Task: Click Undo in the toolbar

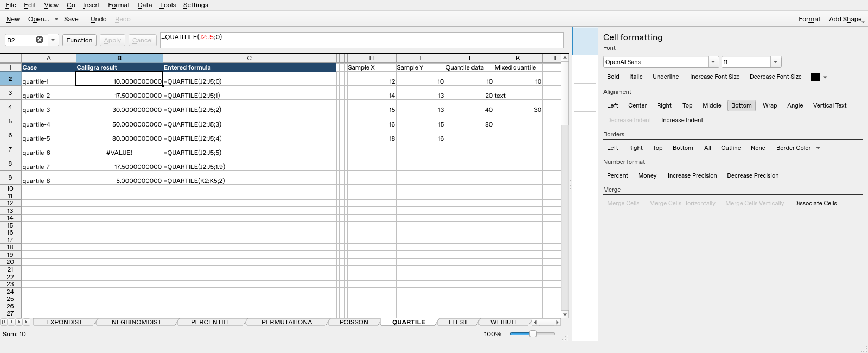Action: [98, 19]
